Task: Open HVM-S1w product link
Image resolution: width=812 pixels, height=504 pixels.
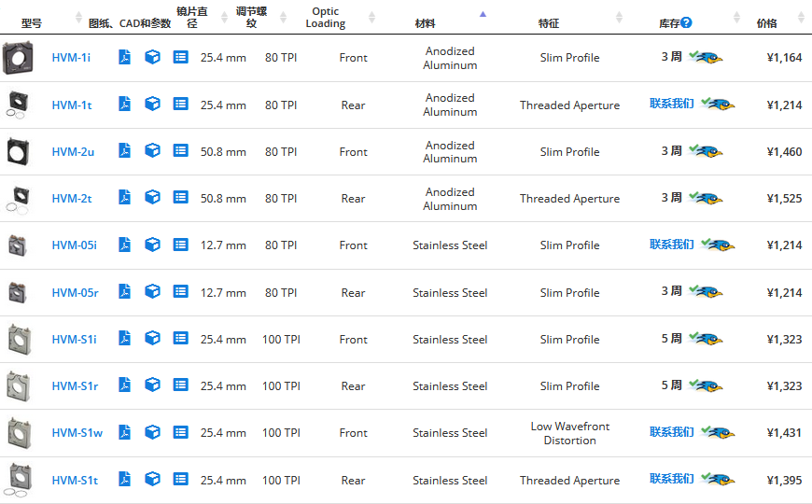Action: 77,432
